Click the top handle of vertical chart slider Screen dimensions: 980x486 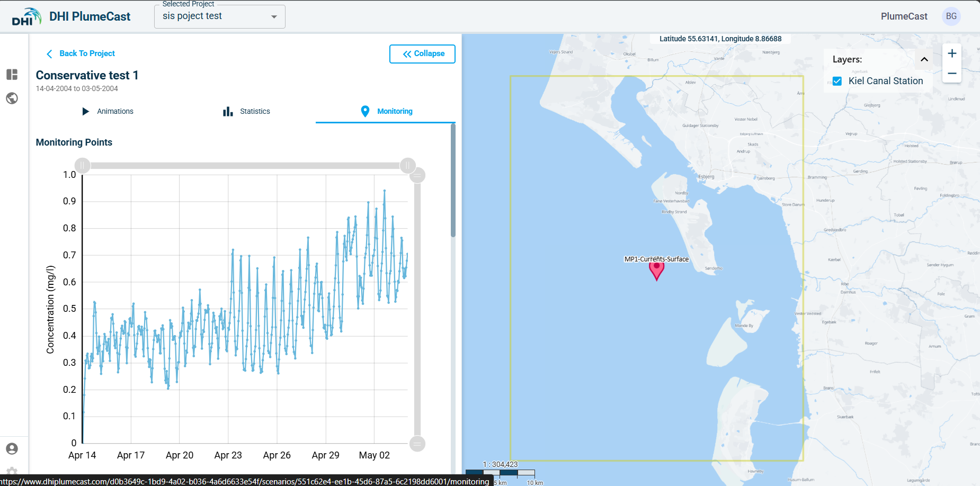(x=417, y=175)
